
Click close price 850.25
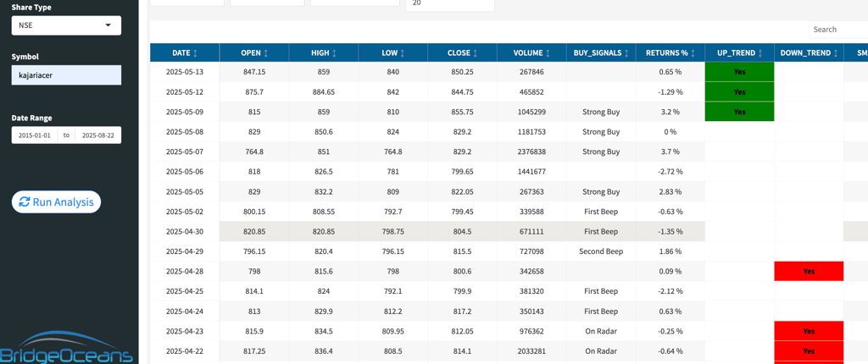(462, 72)
